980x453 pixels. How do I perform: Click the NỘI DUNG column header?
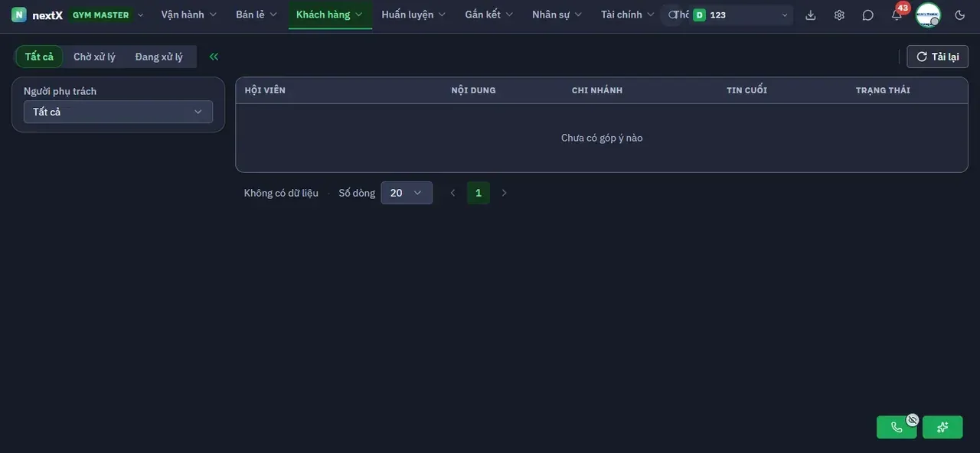(473, 90)
